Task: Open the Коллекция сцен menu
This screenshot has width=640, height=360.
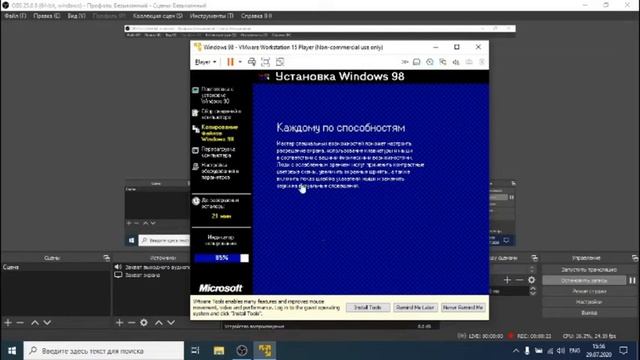Action: pyautogui.click(x=158, y=16)
